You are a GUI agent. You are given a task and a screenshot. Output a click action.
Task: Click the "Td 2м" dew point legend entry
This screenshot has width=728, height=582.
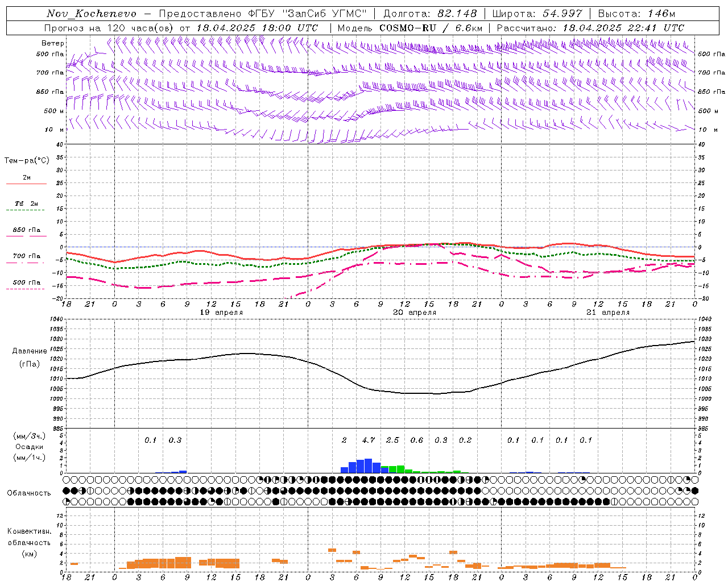coord(27,203)
